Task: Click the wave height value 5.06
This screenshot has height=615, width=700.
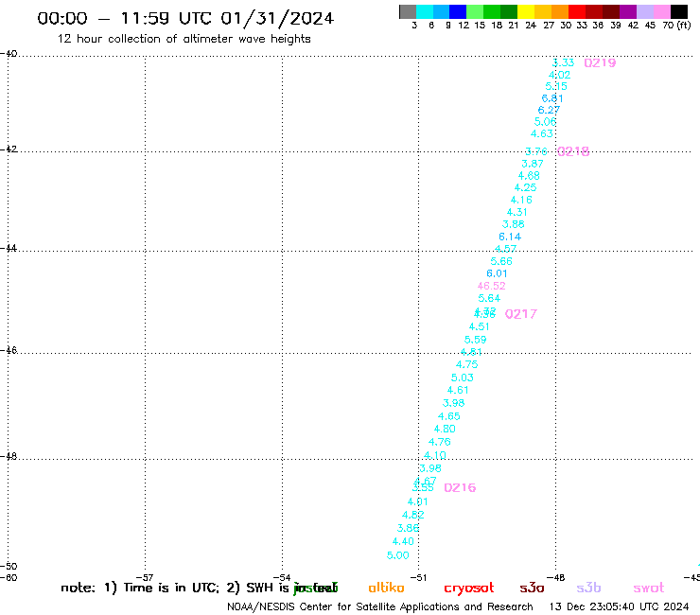Action: [x=545, y=121]
